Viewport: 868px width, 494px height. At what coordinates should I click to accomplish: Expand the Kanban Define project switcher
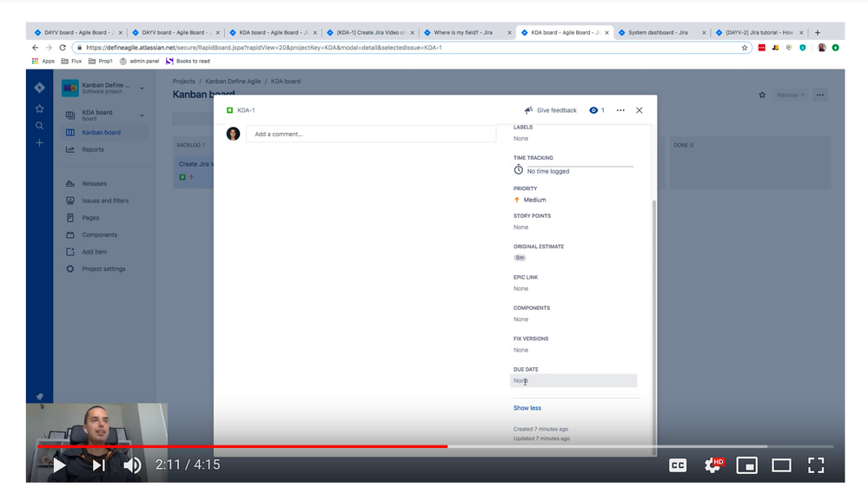(142, 88)
